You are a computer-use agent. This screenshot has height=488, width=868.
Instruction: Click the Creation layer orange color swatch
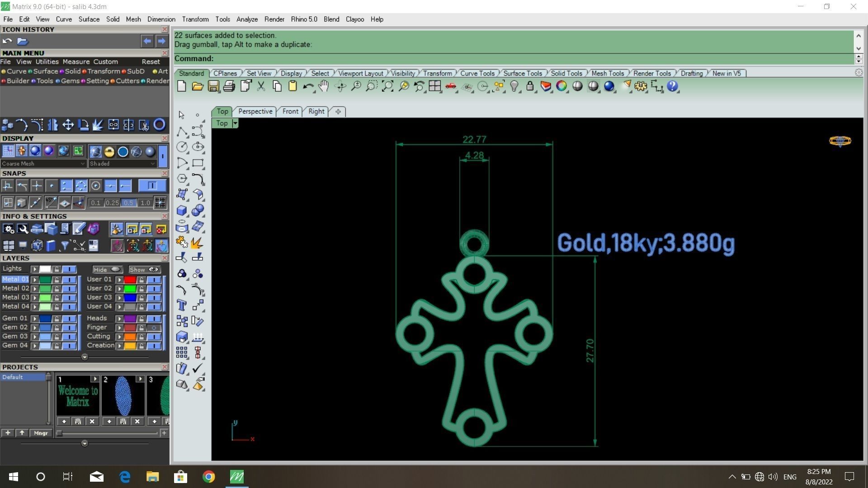pyautogui.click(x=130, y=346)
